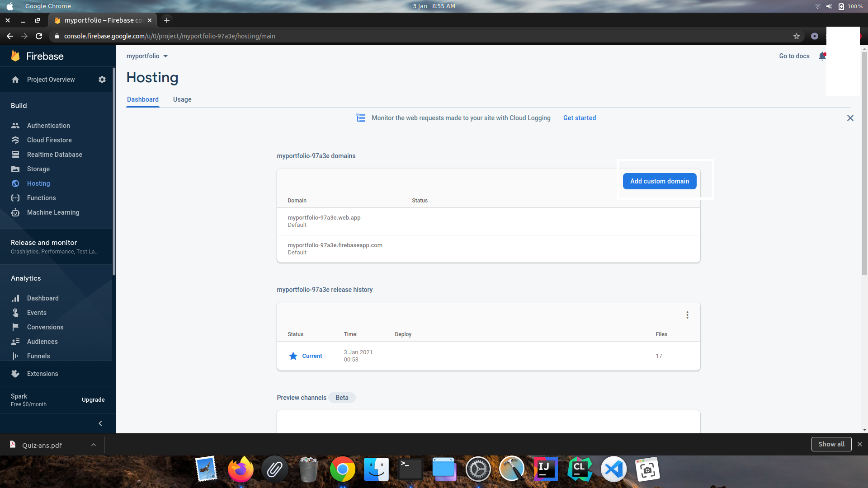Click the Firebase logo icon
Screen dimensions: 868x488
[15, 56]
